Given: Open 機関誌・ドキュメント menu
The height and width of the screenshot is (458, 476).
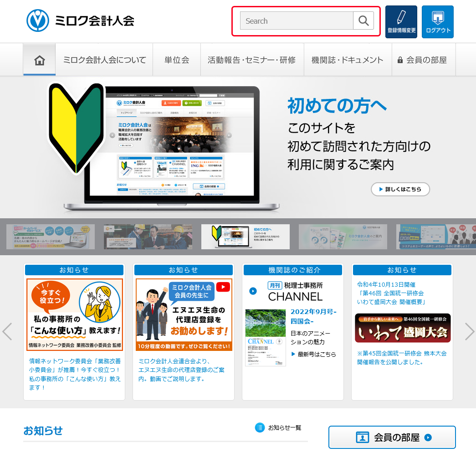Looking at the screenshot, I should pyautogui.click(x=348, y=60).
